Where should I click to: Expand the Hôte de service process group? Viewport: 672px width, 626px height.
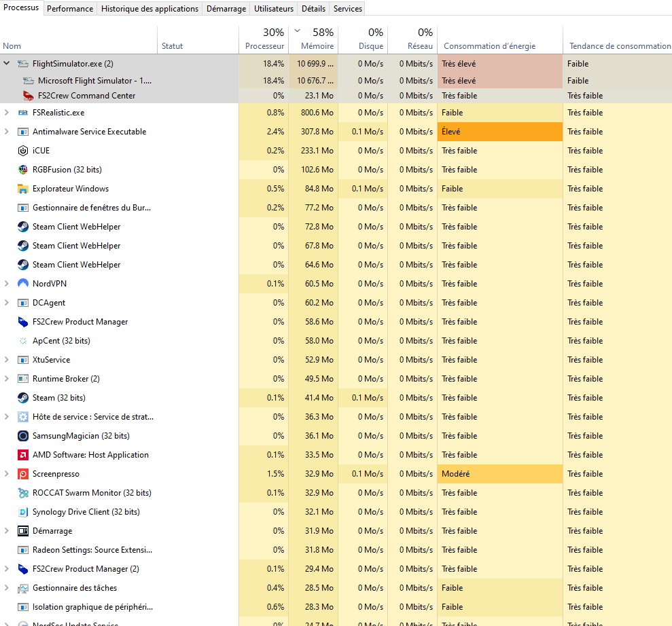pyautogui.click(x=6, y=417)
